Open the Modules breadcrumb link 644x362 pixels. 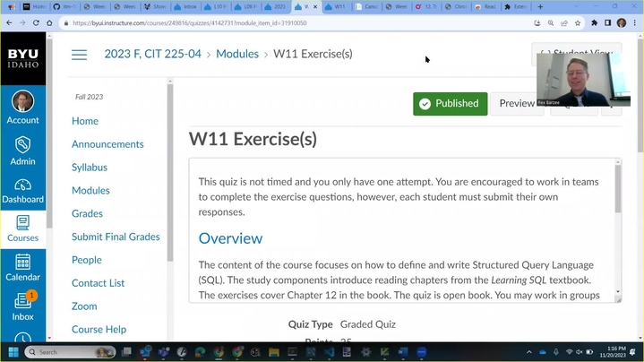pyautogui.click(x=237, y=54)
